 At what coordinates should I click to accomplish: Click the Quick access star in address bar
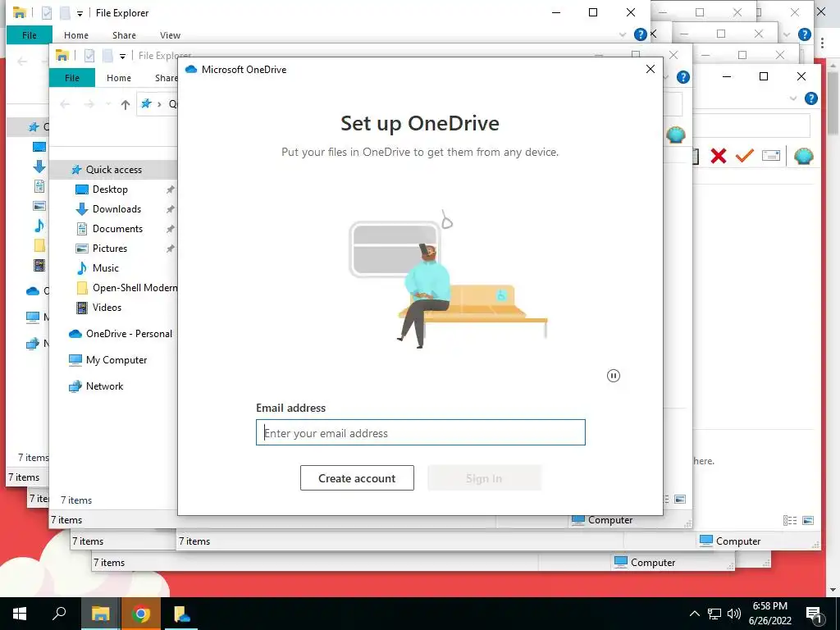146,104
